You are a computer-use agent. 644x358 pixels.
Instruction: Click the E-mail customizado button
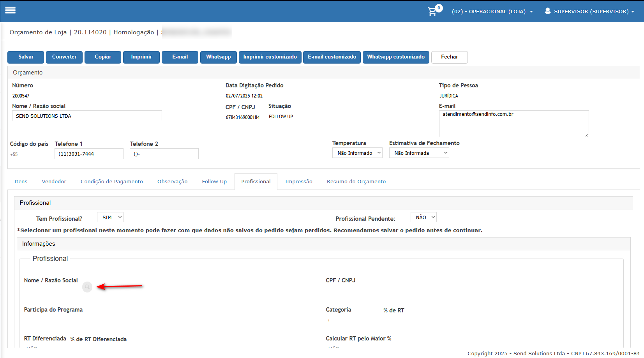[x=332, y=57]
